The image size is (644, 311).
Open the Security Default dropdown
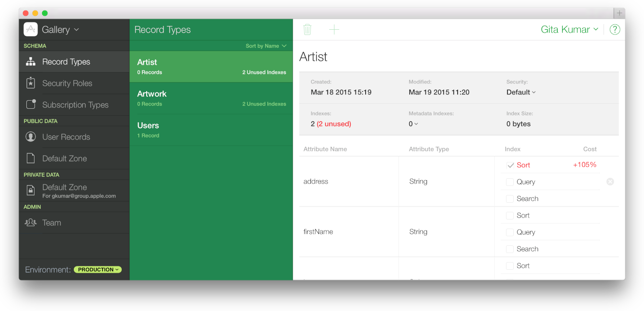coord(521,92)
